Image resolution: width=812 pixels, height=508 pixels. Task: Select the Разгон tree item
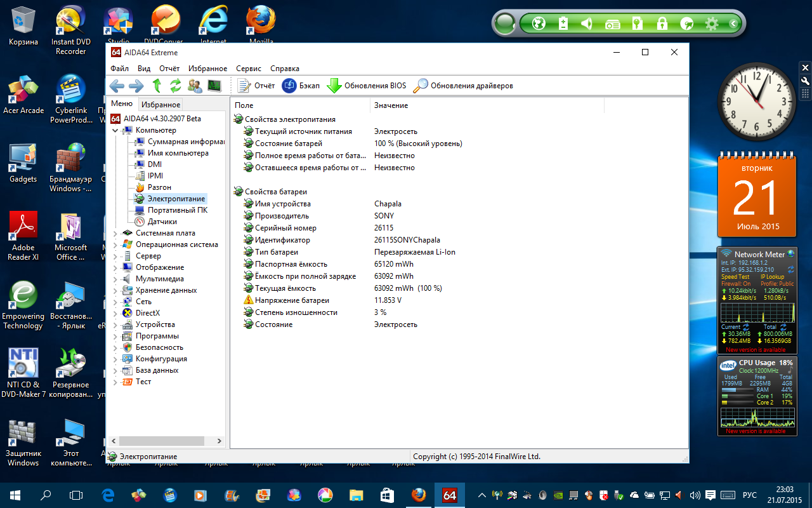click(x=153, y=187)
